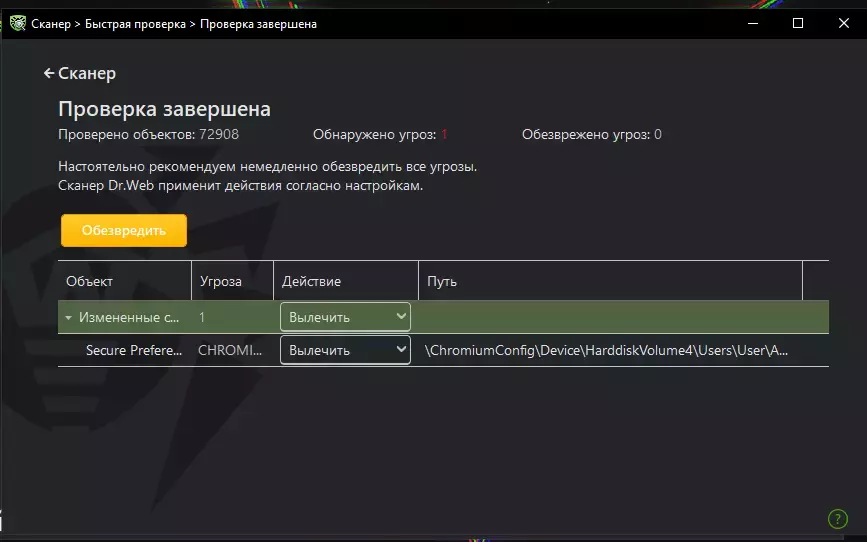Click the CHROMI... threat name cell
The width and height of the screenshot is (867, 542).
point(230,350)
